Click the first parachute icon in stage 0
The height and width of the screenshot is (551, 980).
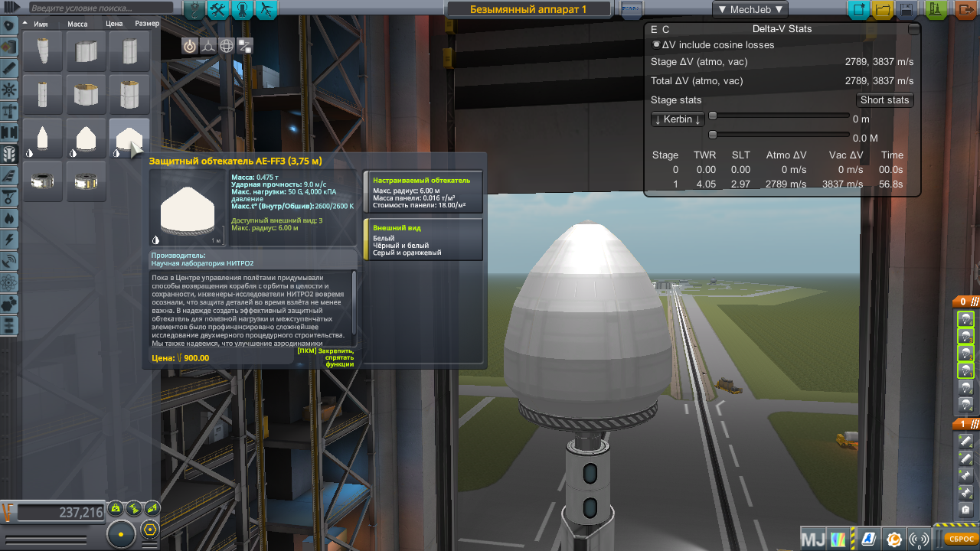tap(965, 319)
